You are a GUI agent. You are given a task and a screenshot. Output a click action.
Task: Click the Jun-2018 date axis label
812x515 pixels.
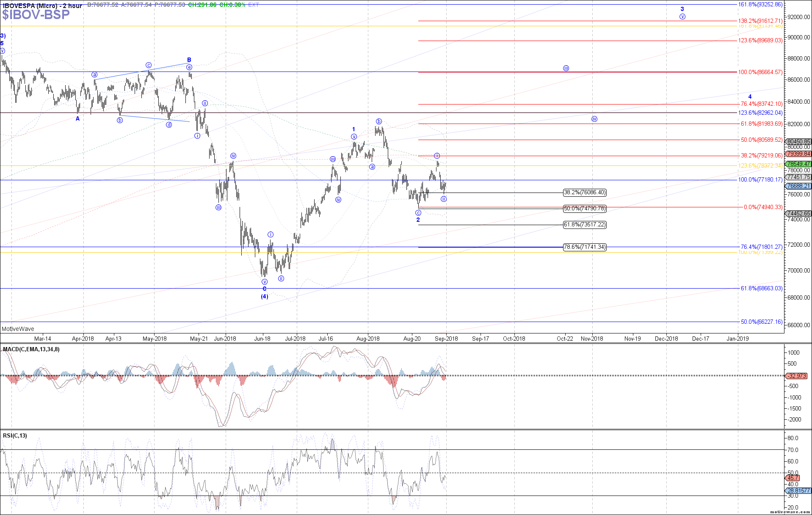225,339
